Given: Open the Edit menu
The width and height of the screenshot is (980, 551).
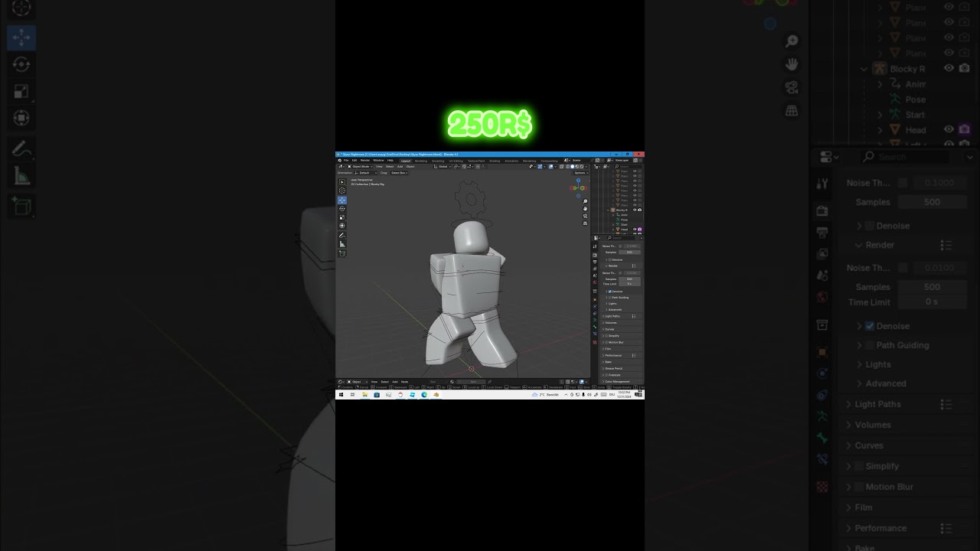Looking at the screenshot, I should pos(354,161).
